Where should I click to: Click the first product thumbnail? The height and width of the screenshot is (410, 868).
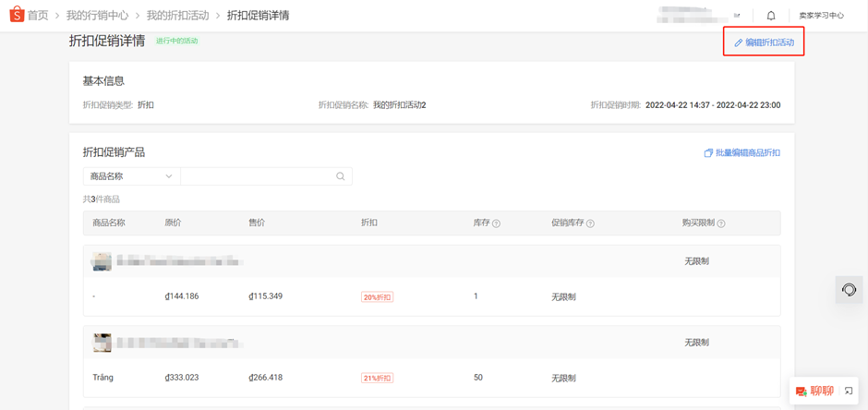tap(102, 262)
